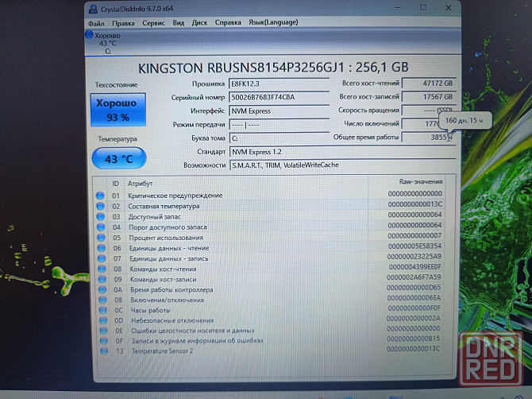The image size is (532, 399).
Task: Click status icon of Составная температура row
Action: click(x=100, y=206)
